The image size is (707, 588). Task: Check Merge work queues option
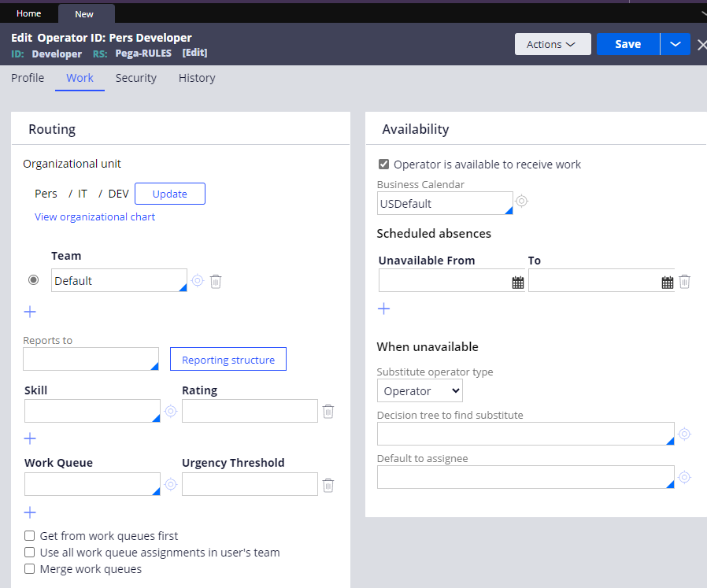coord(30,569)
